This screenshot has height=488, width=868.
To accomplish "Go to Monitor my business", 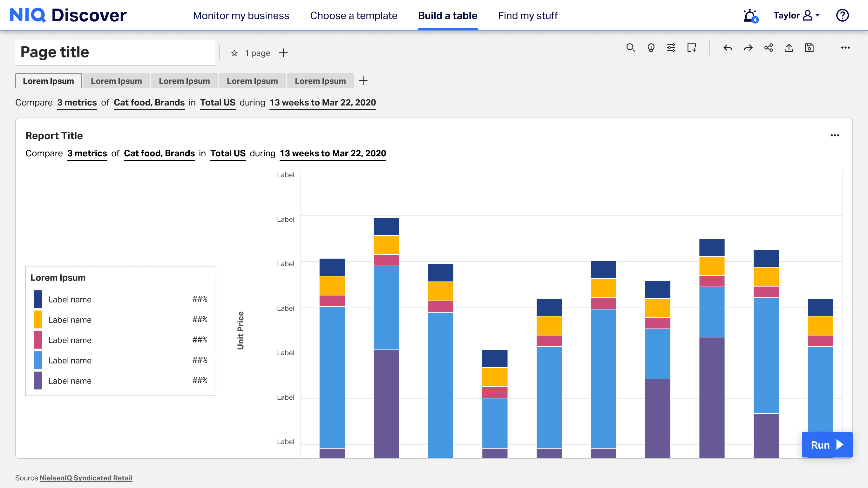I will [241, 16].
